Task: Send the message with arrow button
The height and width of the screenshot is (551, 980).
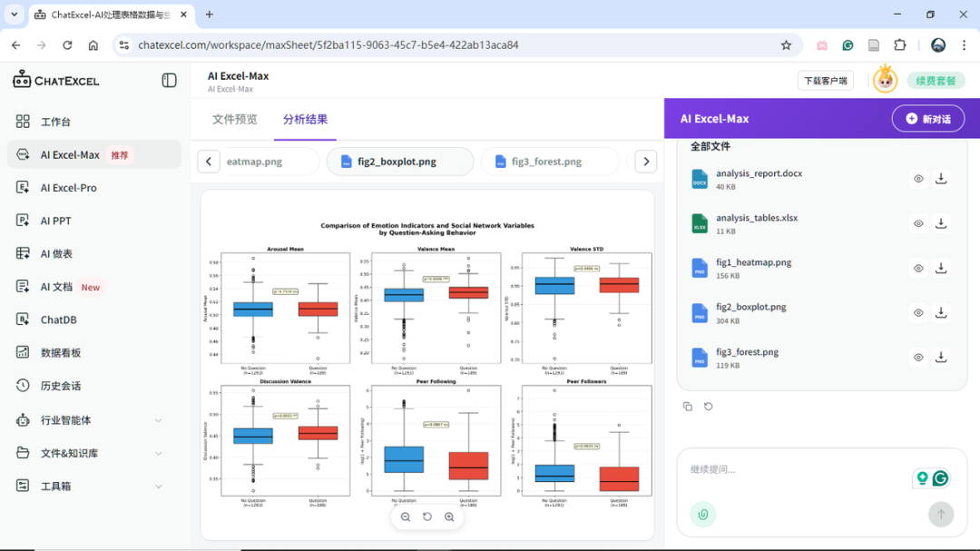Action: pos(941,514)
